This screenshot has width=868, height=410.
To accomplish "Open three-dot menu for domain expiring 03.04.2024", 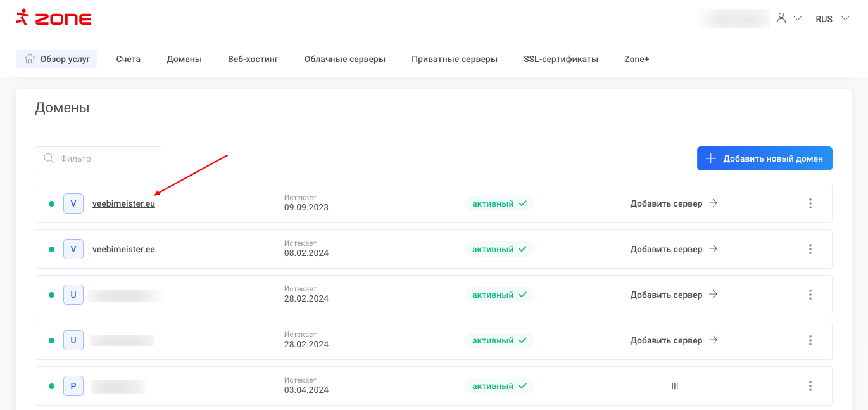I will point(810,386).
